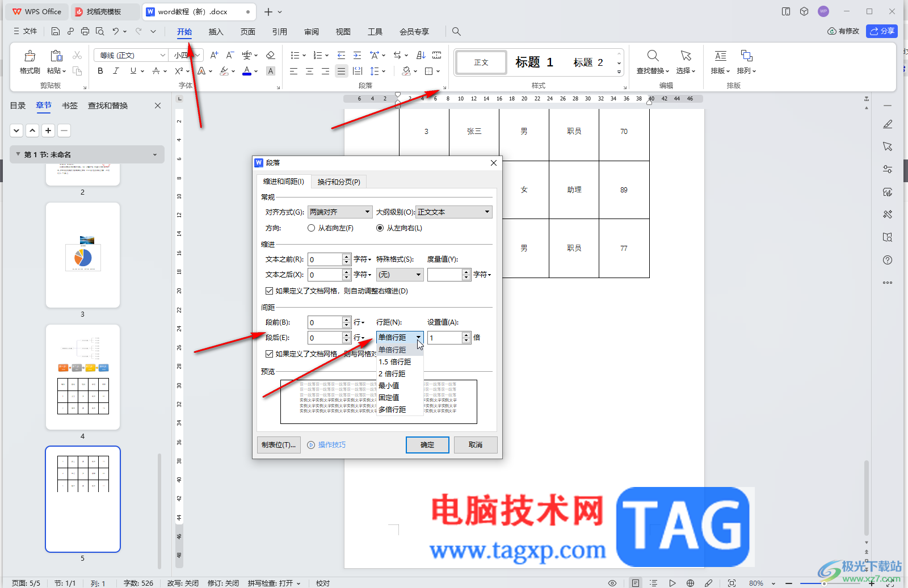Click the clear formatting eraser icon
The height and width of the screenshot is (588, 908).
click(x=271, y=55)
